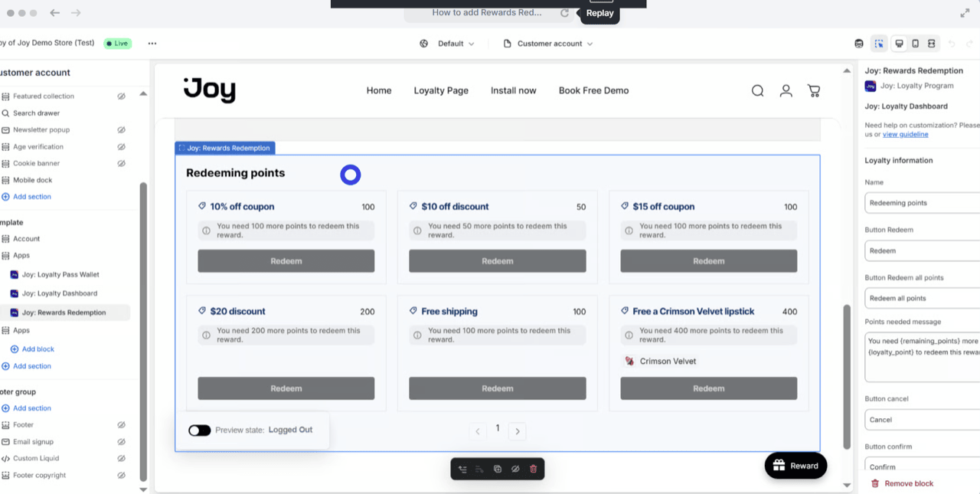Viewport: 980px width, 494px height.
Task: Click the Crimson Velvet product thumbnail
Action: pyautogui.click(x=629, y=361)
